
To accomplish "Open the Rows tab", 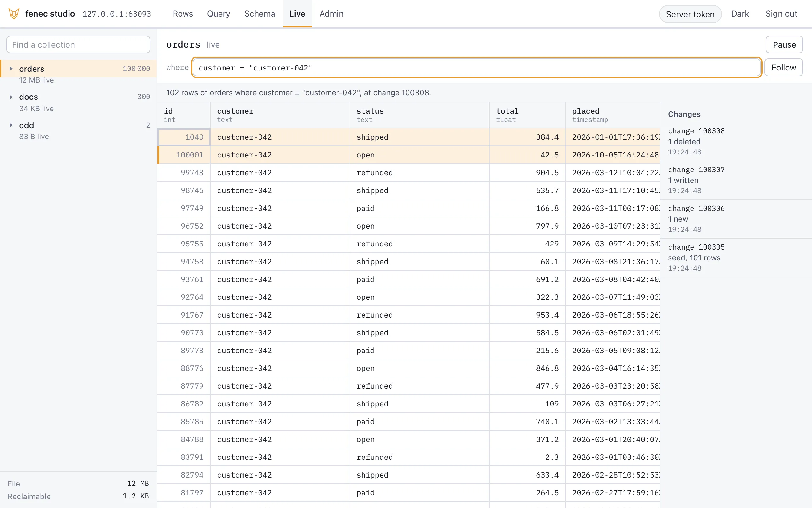I will coord(182,14).
